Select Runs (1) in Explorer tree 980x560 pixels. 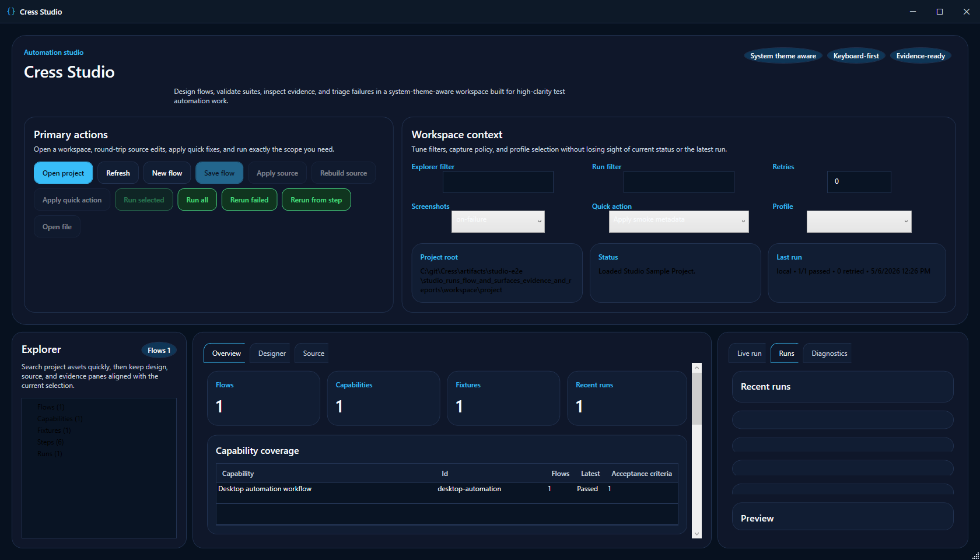click(50, 454)
